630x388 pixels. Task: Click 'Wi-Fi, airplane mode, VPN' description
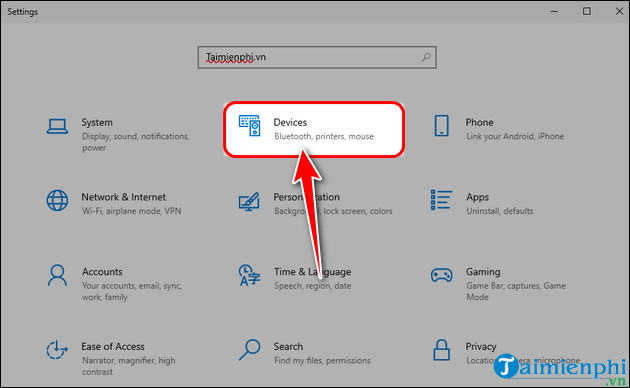(131, 211)
